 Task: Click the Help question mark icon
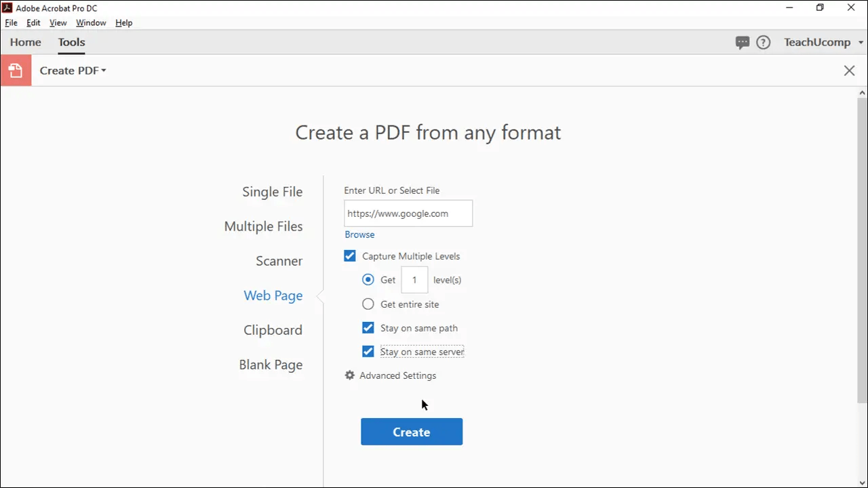tap(763, 42)
